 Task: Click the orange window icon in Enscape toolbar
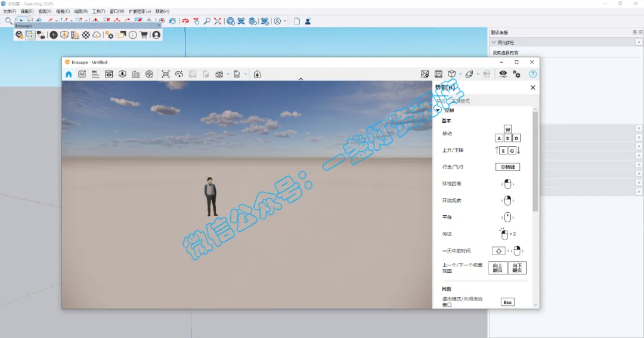click(x=122, y=35)
